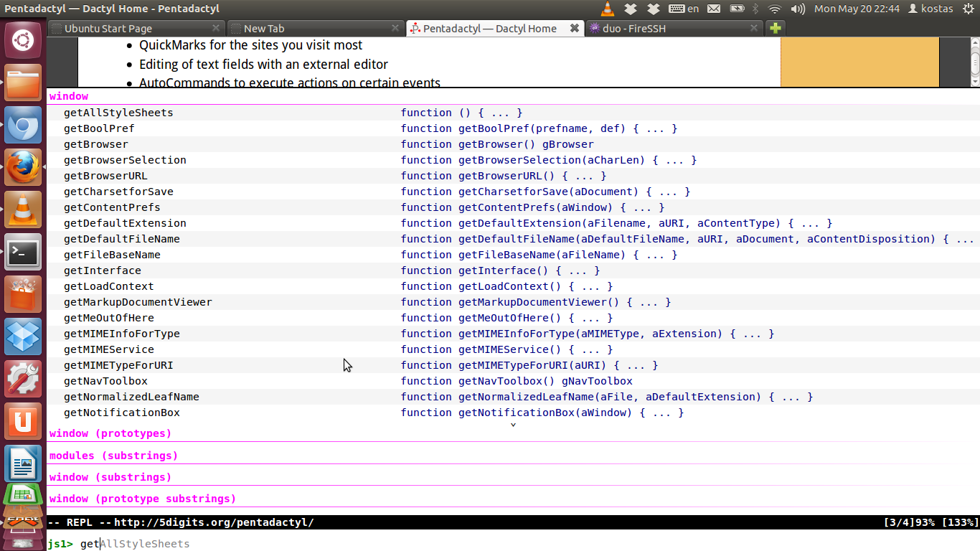980x551 pixels.
Task: Open the kostas user menu
Action: tap(930, 9)
